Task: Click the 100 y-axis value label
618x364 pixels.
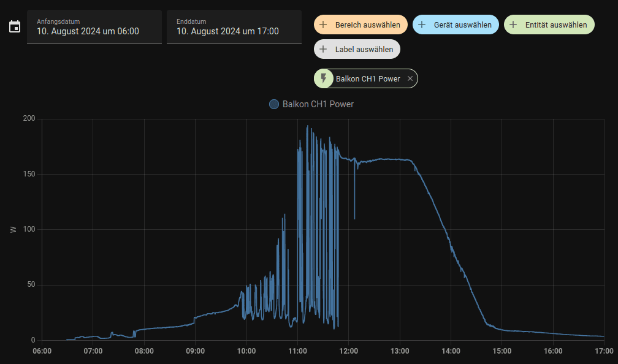Action: pos(29,229)
